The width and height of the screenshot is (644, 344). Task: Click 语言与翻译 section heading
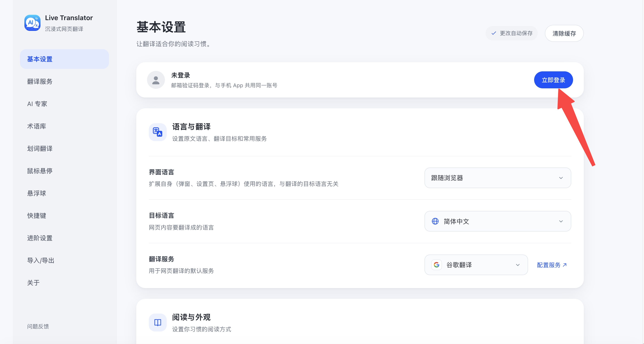[191, 127]
